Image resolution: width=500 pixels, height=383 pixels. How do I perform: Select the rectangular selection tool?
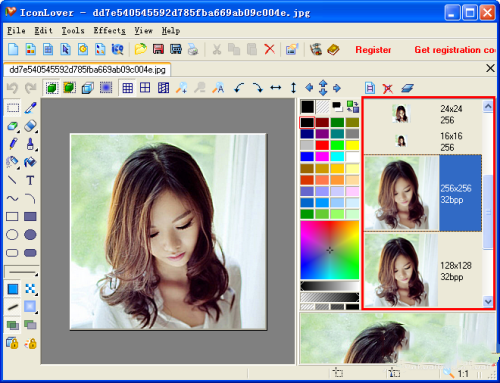[13, 108]
